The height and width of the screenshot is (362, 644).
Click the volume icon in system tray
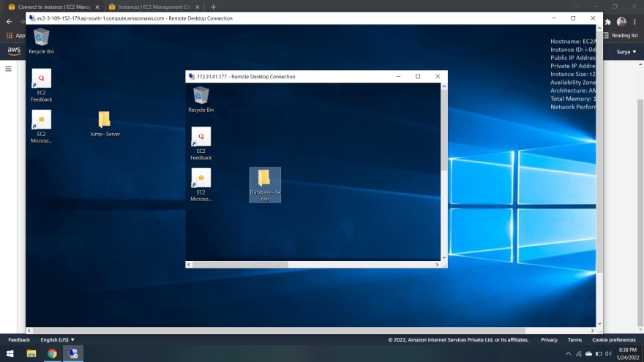(x=608, y=353)
